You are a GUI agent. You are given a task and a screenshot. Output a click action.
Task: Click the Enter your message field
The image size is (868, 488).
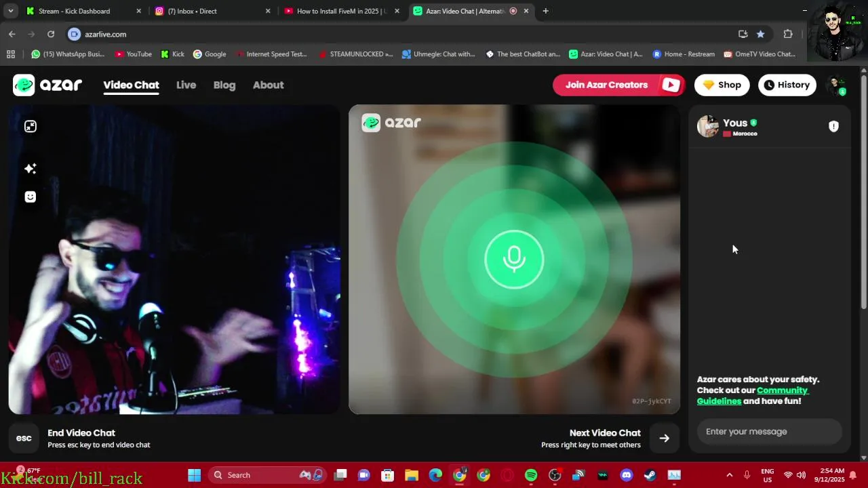[x=770, y=431]
